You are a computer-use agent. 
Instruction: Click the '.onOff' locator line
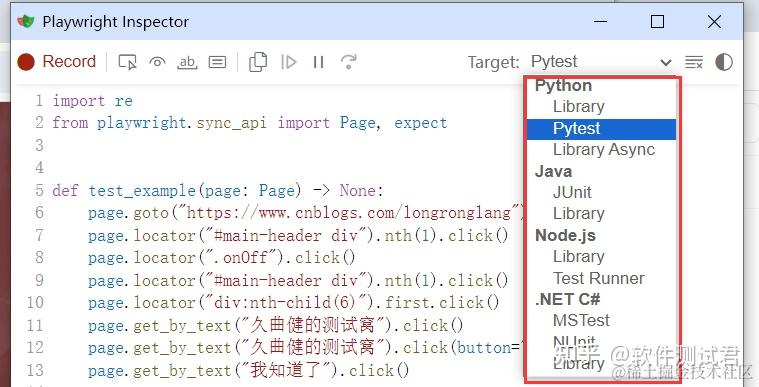(x=222, y=258)
